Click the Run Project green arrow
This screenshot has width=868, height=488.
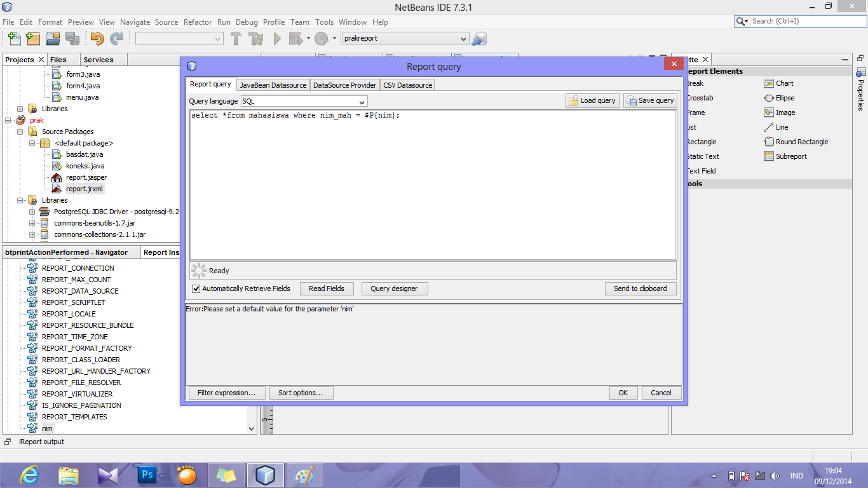(x=276, y=38)
